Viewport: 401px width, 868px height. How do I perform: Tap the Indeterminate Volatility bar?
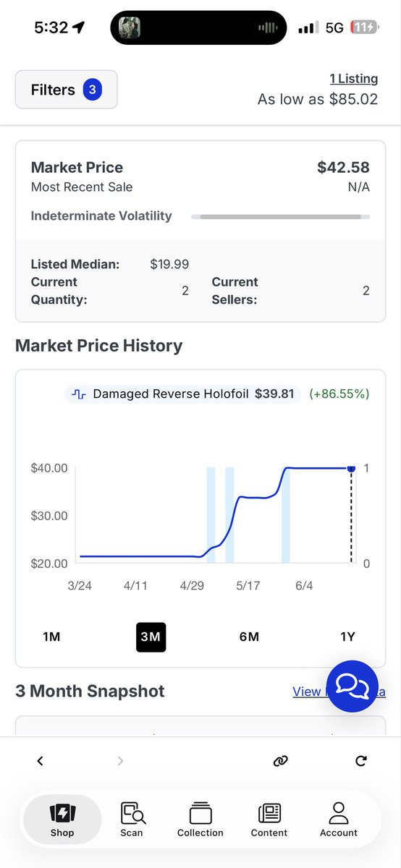point(280,216)
